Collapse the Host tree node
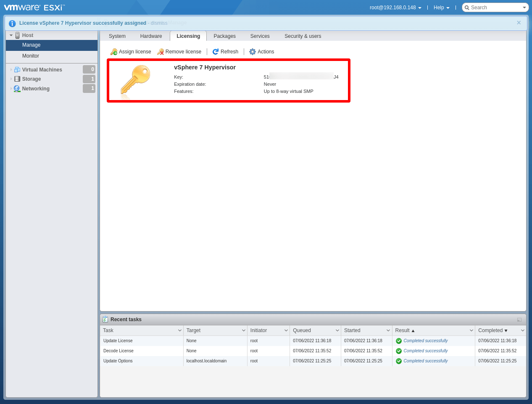The width and height of the screenshot is (532, 404). pyautogui.click(x=11, y=35)
